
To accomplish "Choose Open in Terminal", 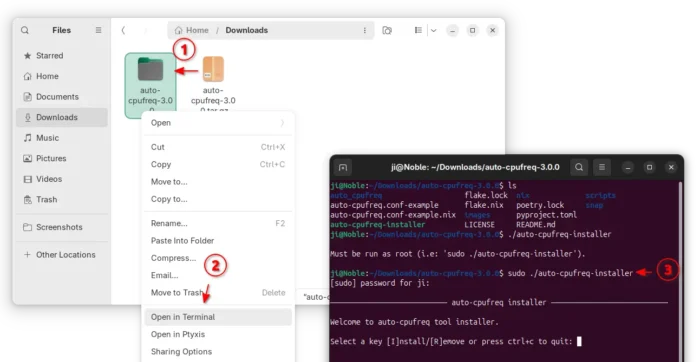I will point(218,317).
